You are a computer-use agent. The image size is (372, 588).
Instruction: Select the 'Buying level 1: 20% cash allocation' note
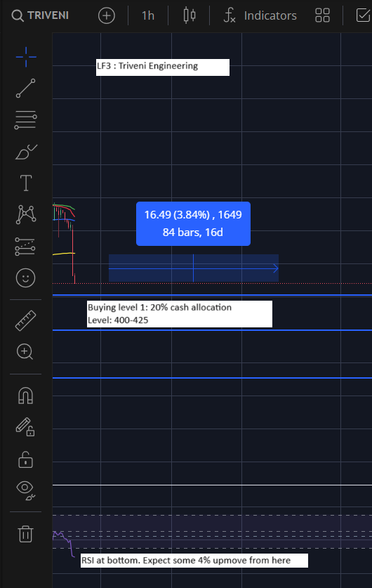click(180, 314)
